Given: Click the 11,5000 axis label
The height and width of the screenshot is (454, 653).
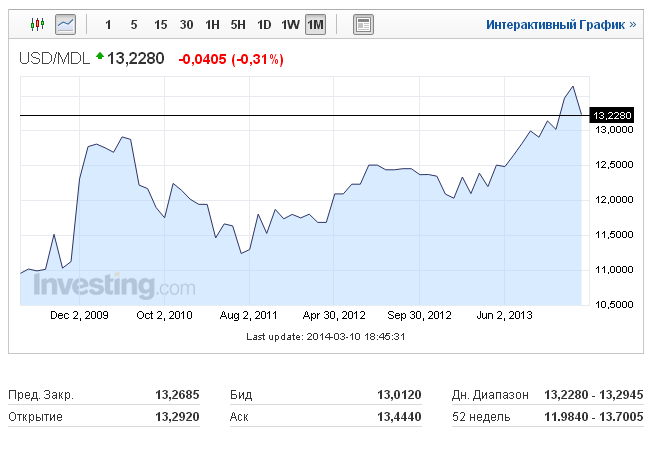Looking at the screenshot, I should tap(614, 235).
